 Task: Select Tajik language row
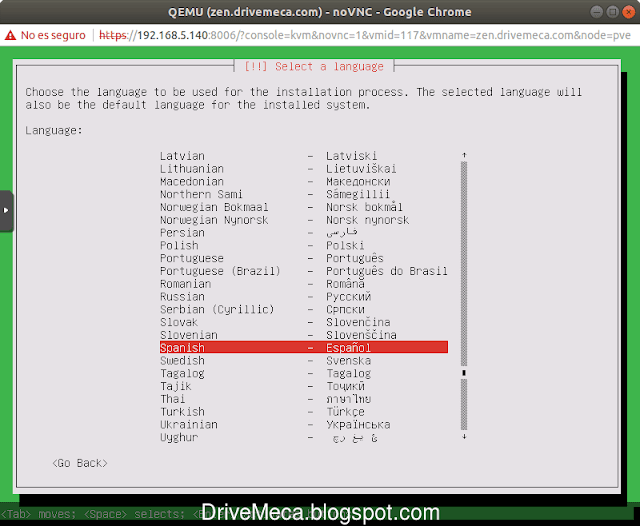click(304, 386)
